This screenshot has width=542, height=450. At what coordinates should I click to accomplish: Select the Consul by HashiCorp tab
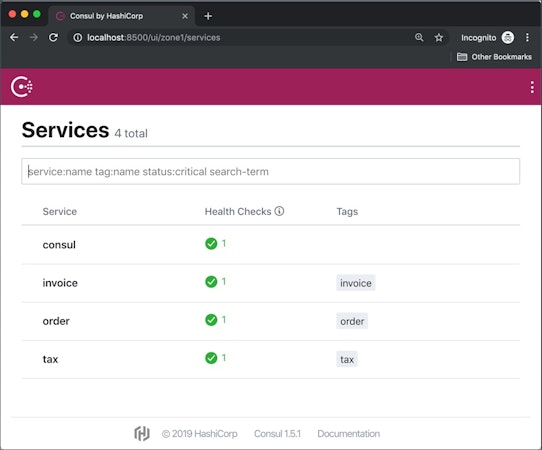[x=121, y=16]
